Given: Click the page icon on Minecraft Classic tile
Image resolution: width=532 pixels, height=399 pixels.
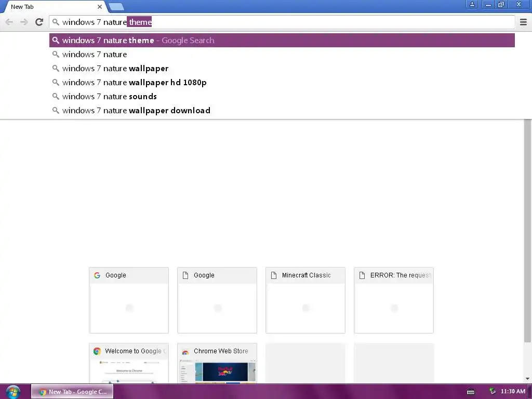Looking at the screenshot, I should (x=274, y=275).
